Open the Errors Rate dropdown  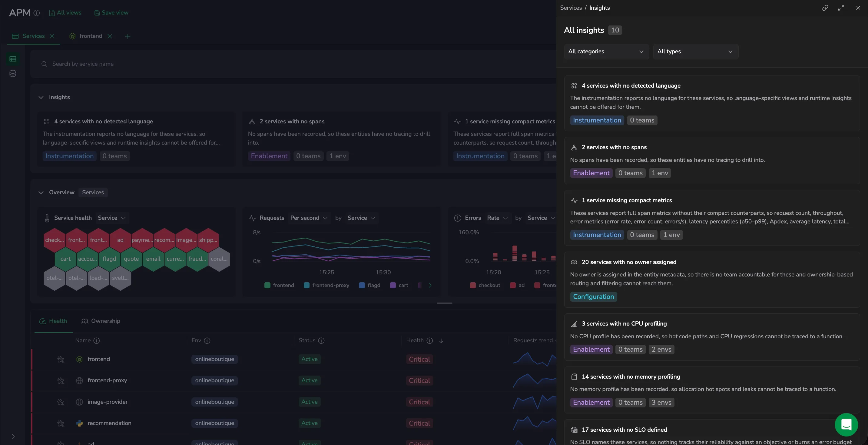497,218
